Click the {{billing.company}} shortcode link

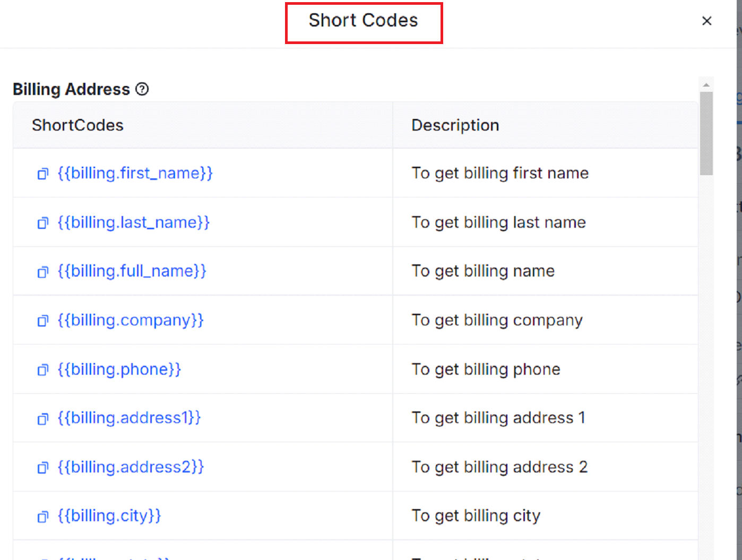(x=131, y=320)
